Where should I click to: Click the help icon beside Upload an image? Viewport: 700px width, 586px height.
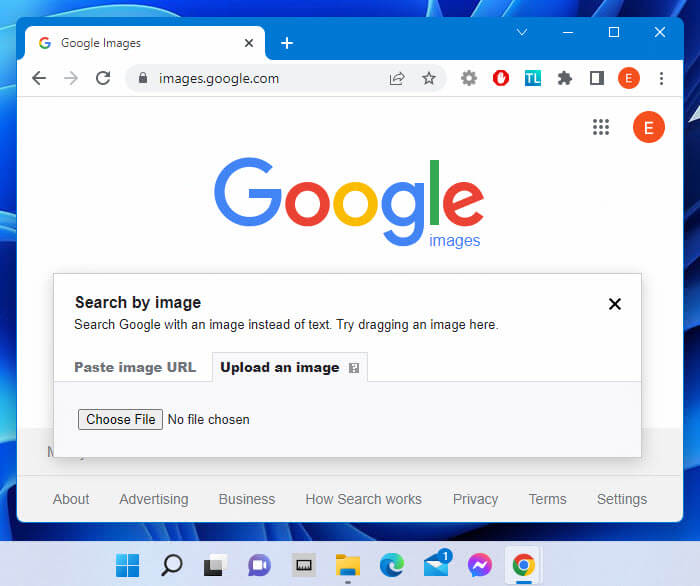click(x=354, y=368)
